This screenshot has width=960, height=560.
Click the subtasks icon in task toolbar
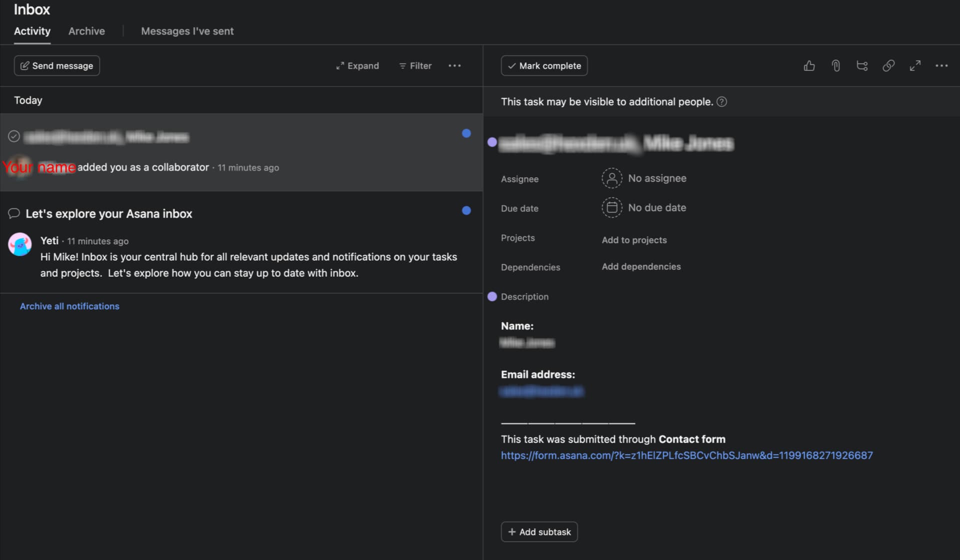(x=862, y=66)
